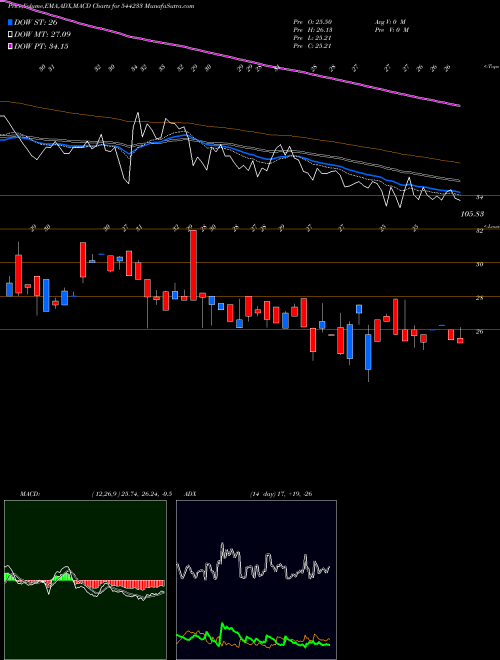Click the 'Pre V: 0 M' volume text
Screen dimensions: 500x660
[x=391, y=30]
